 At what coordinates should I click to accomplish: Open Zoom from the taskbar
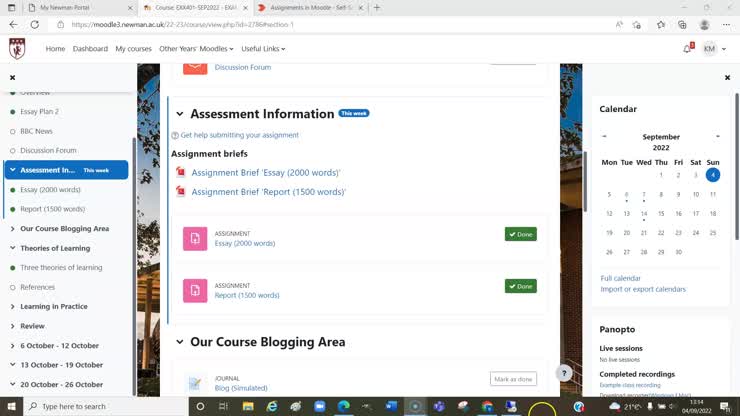(320, 407)
